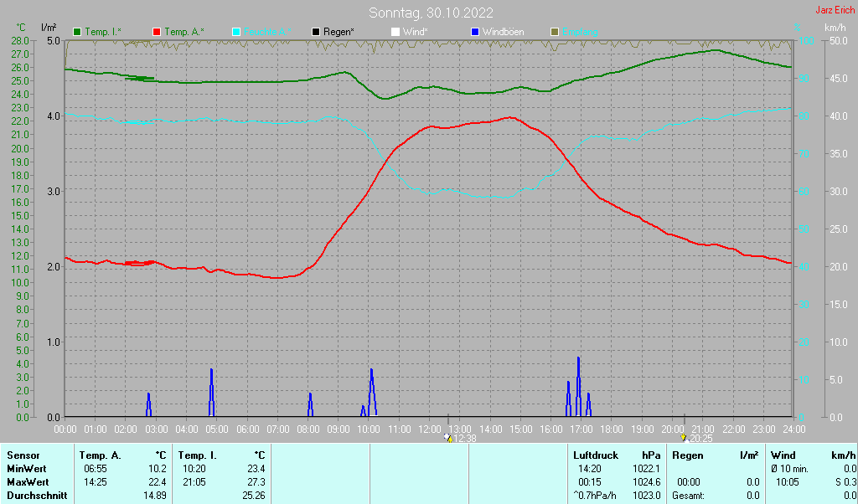Click the Sensor header cell
Screen dimensions: 858x504
tap(23, 455)
